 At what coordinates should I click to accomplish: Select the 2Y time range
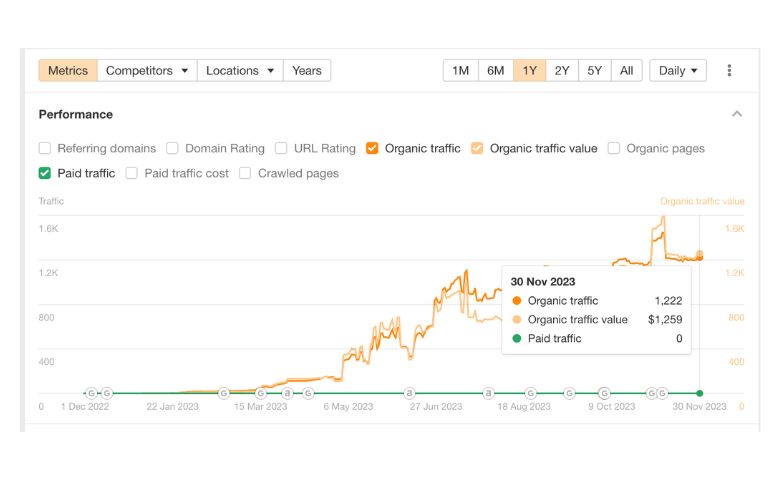562,71
